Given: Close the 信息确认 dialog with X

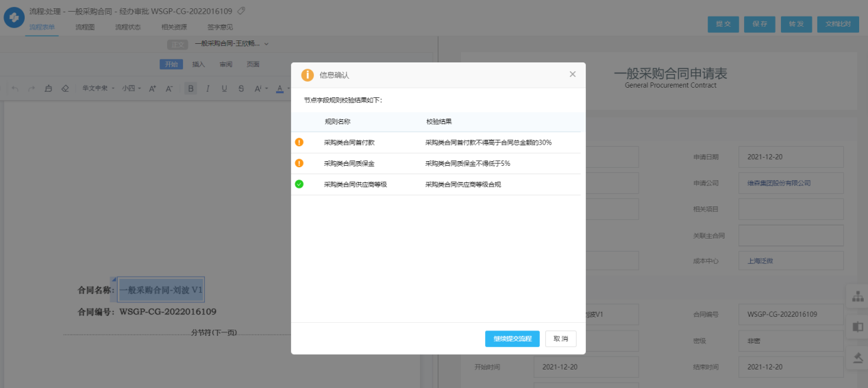Looking at the screenshot, I should [573, 74].
